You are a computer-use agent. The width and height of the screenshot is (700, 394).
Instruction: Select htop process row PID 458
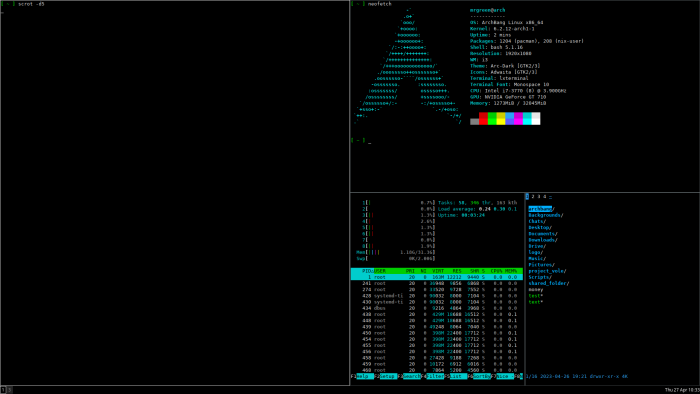click(x=437, y=357)
